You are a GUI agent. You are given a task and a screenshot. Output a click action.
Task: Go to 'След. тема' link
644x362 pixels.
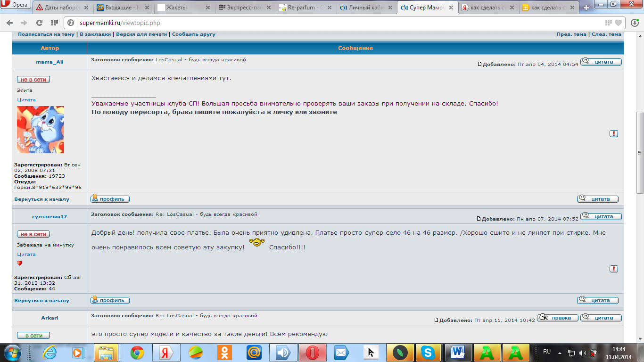coord(606,34)
